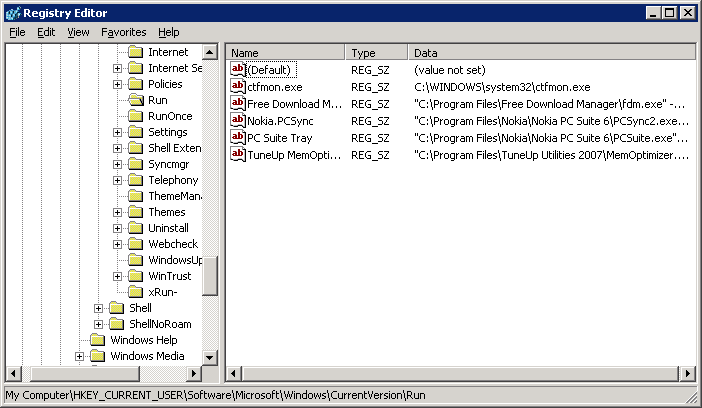Click the Settings folder icon
Viewport: 702px width, 408px height.
tap(135, 132)
